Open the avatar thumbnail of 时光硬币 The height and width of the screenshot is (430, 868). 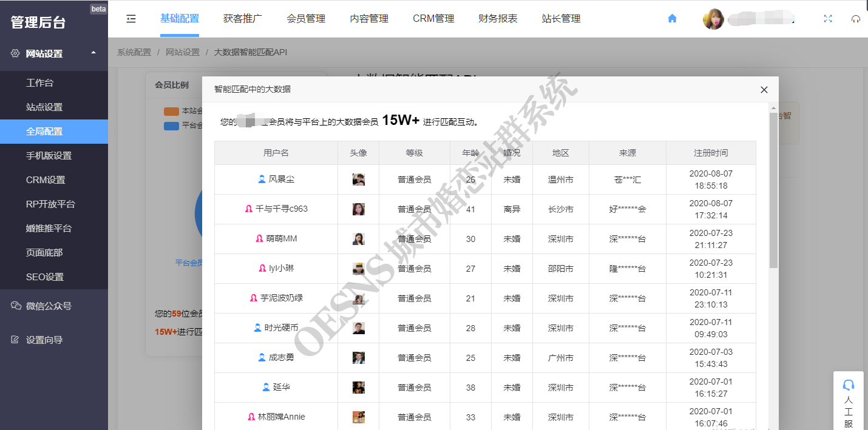(359, 328)
